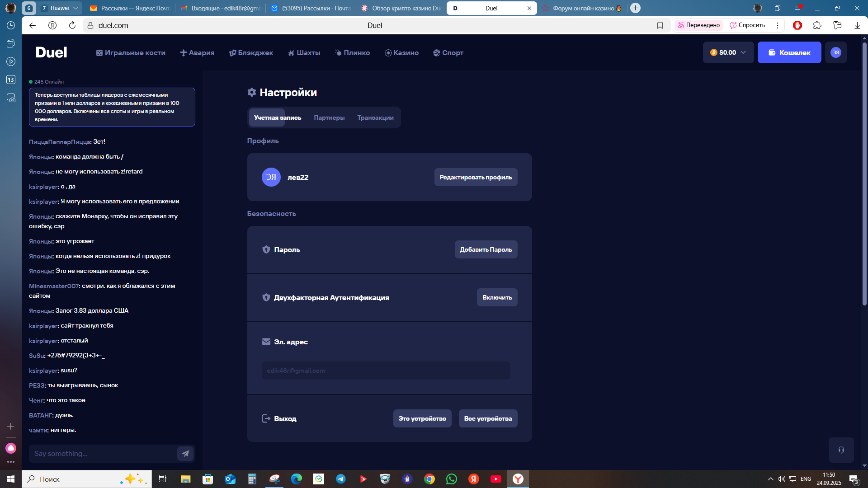Log out from Все устройства
Screen dimensions: 868x488
[x=488, y=418]
